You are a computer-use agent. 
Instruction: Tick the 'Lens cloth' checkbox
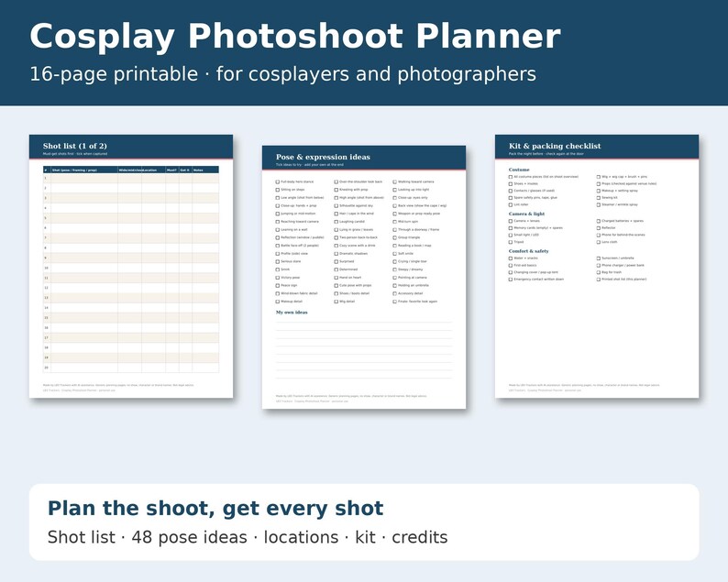point(599,242)
